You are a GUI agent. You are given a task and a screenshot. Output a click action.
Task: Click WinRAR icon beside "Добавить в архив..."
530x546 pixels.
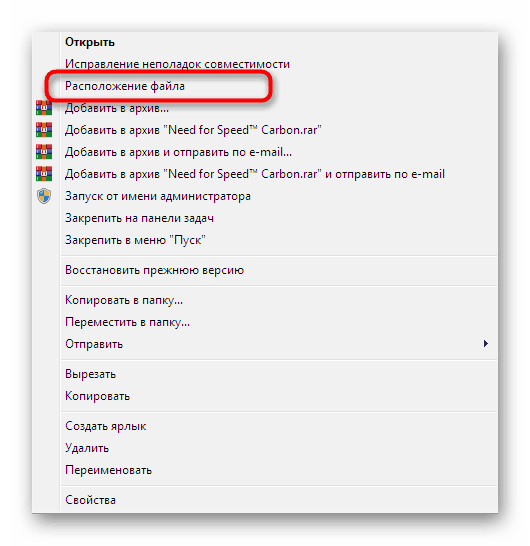[44, 108]
